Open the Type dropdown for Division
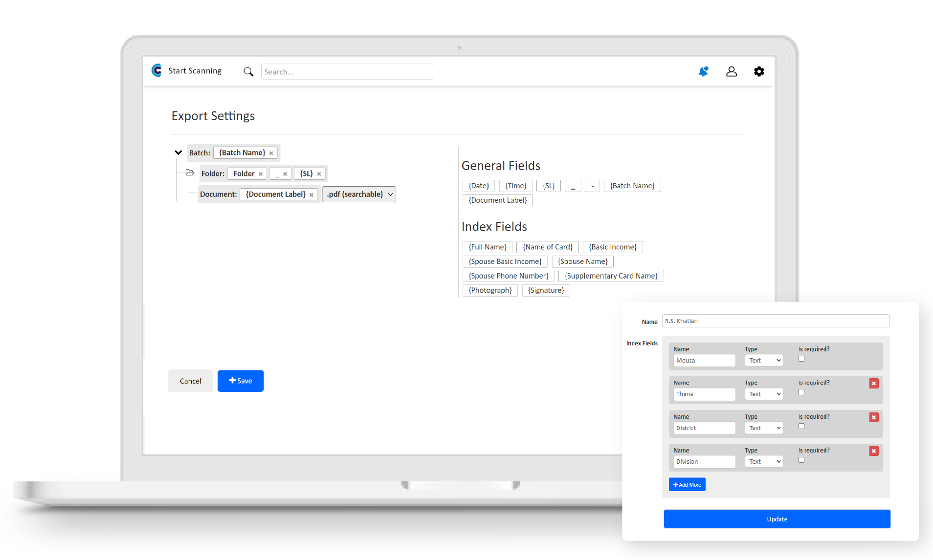Viewport: 933px width, 560px height. [764, 462]
